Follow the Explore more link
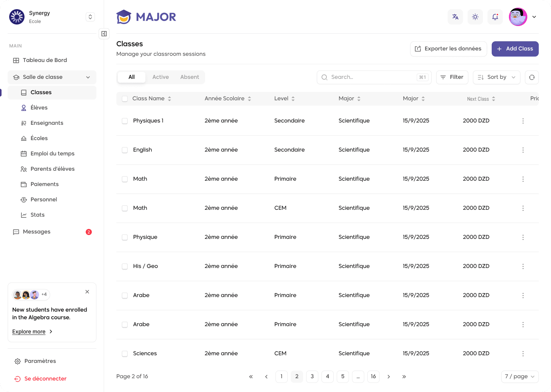551x392 pixels. [x=29, y=332]
